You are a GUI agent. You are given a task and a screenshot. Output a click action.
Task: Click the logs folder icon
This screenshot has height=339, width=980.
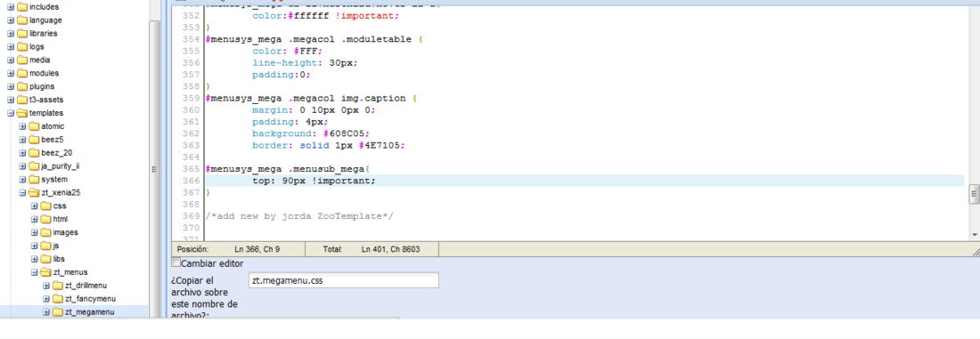tap(22, 47)
